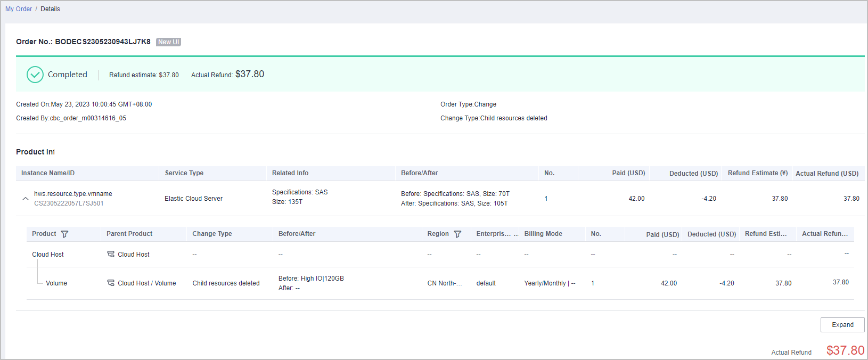The height and width of the screenshot is (360, 868).
Task: Go back to My Order breadcrumb
Action: pyautogui.click(x=19, y=9)
